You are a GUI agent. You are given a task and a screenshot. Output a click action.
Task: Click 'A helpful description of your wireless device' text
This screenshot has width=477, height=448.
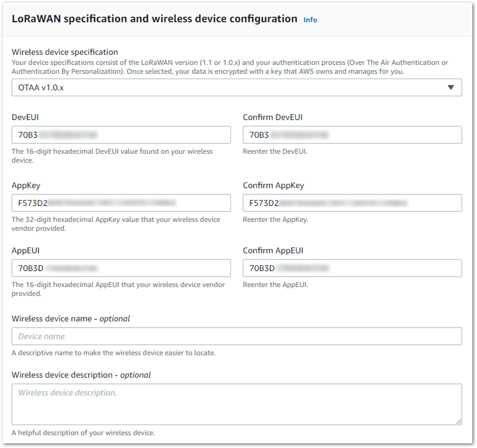pos(83,433)
